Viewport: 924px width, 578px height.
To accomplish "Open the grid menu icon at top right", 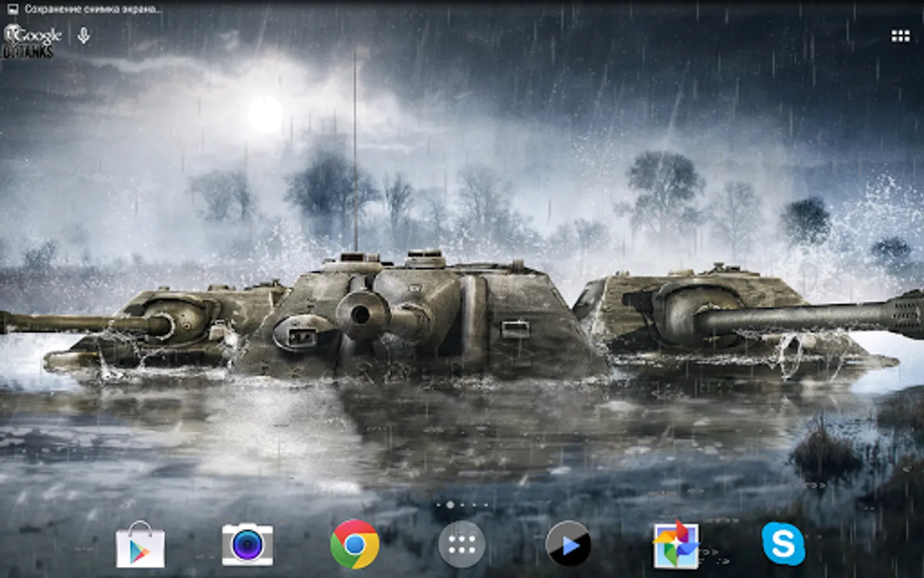I will click(901, 36).
